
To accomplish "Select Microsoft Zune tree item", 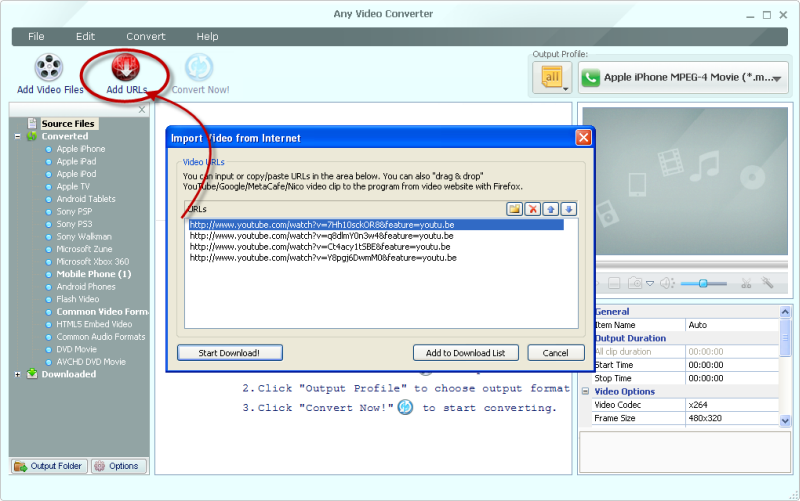I will (x=84, y=249).
